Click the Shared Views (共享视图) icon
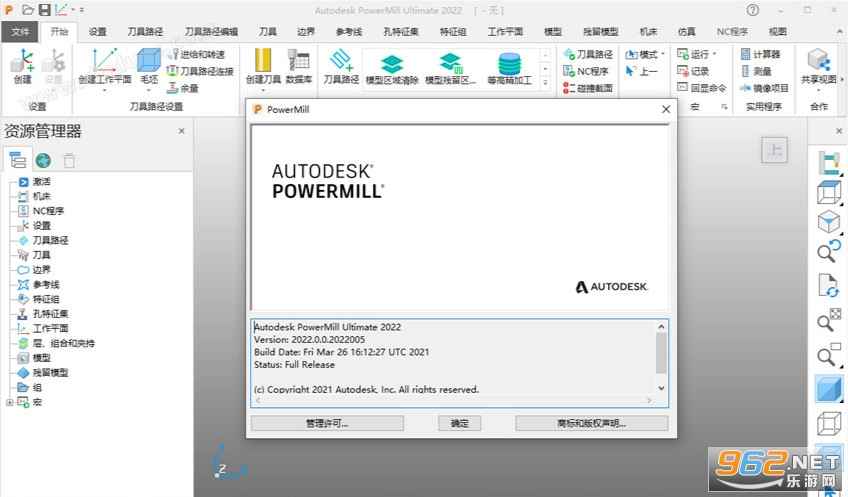The width and height of the screenshot is (848, 497). [x=819, y=67]
